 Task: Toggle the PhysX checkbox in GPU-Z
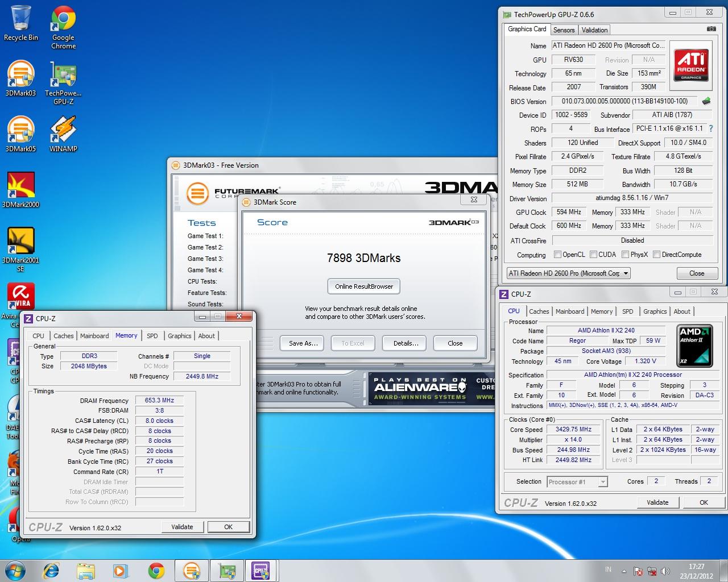(625, 255)
